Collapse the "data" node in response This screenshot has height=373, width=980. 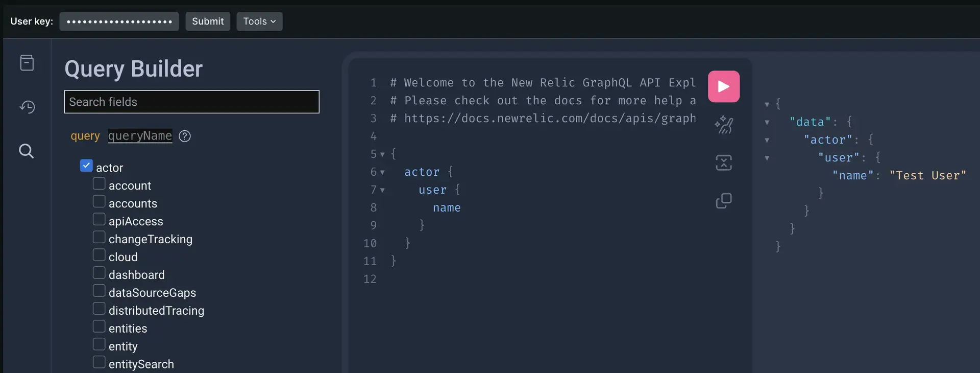click(767, 123)
